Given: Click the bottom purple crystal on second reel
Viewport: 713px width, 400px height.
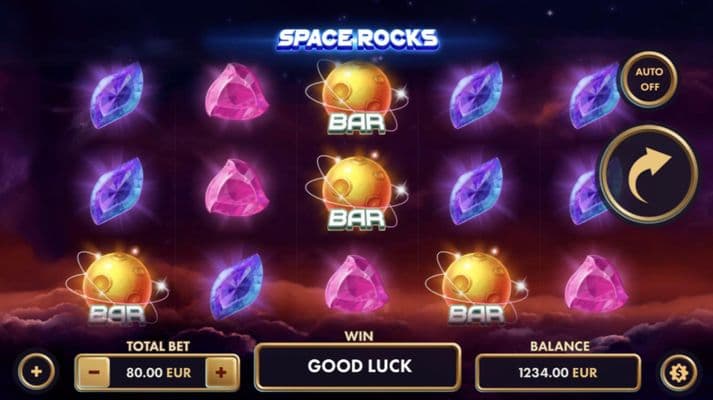Looking at the screenshot, I should [x=236, y=286].
